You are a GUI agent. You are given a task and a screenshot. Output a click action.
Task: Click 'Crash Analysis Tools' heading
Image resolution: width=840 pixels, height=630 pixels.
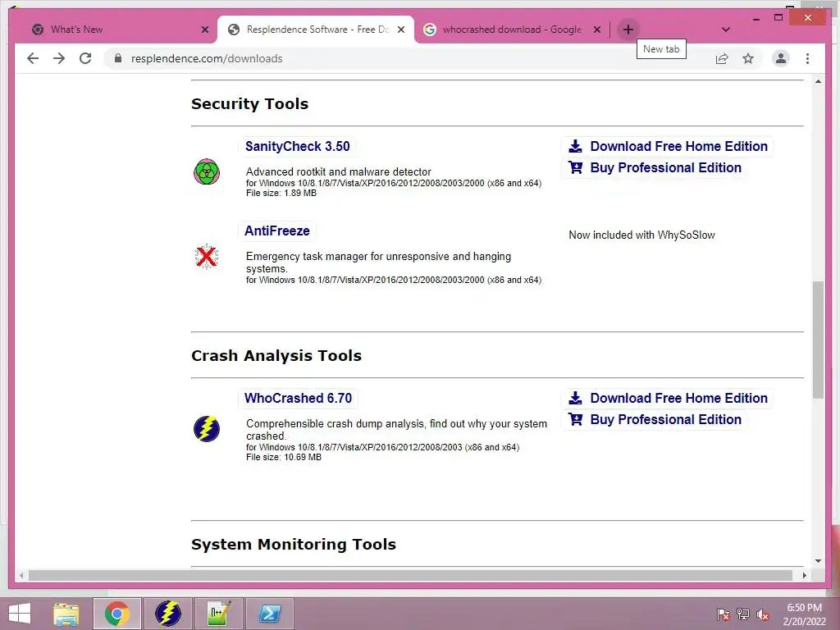(276, 356)
